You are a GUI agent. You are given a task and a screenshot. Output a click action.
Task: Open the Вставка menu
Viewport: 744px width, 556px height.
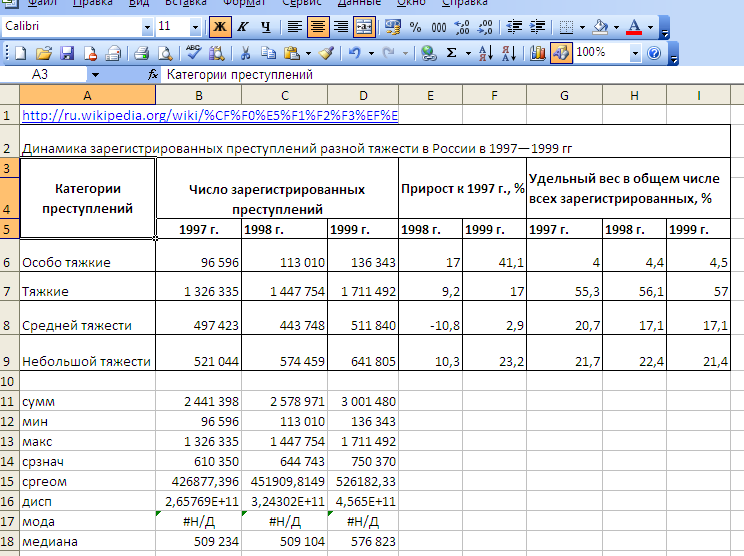point(186,3)
